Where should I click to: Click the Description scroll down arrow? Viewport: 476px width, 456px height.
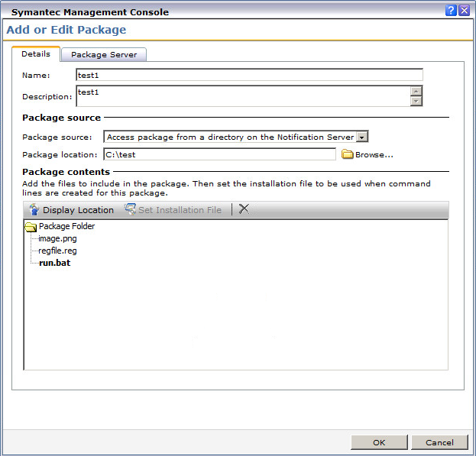pos(416,101)
